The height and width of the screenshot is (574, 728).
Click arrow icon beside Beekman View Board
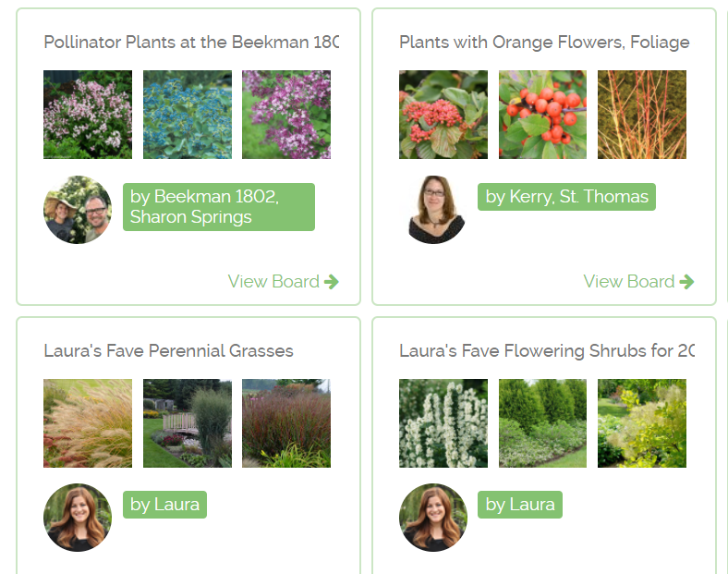pyautogui.click(x=332, y=282)
